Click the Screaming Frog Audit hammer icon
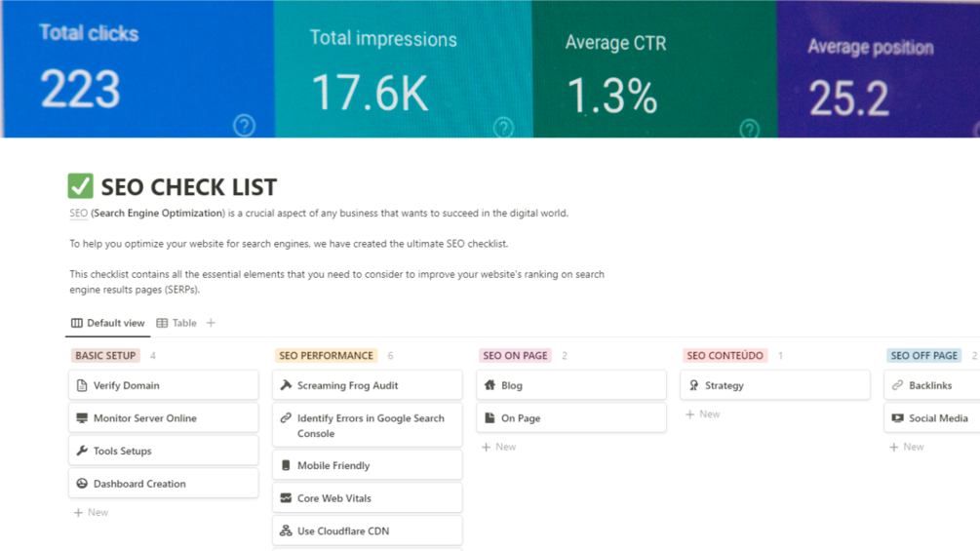The image size is (980, 551). pos(286,385)
